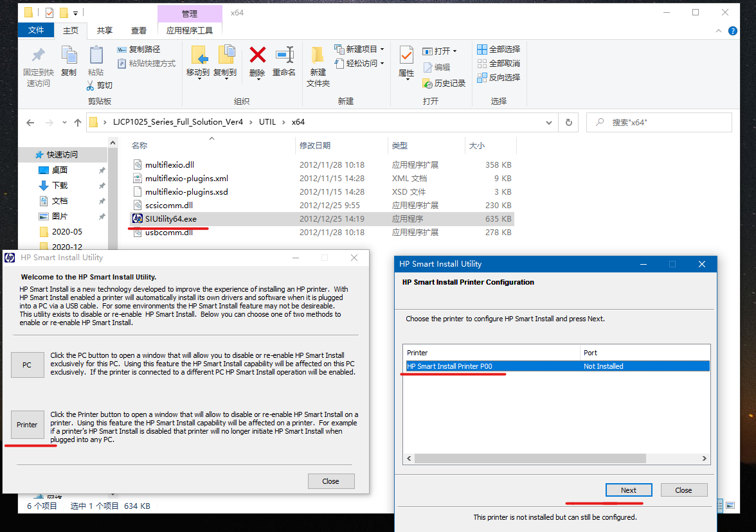Open the recent locations dropdown arrow

coord(64,122)
